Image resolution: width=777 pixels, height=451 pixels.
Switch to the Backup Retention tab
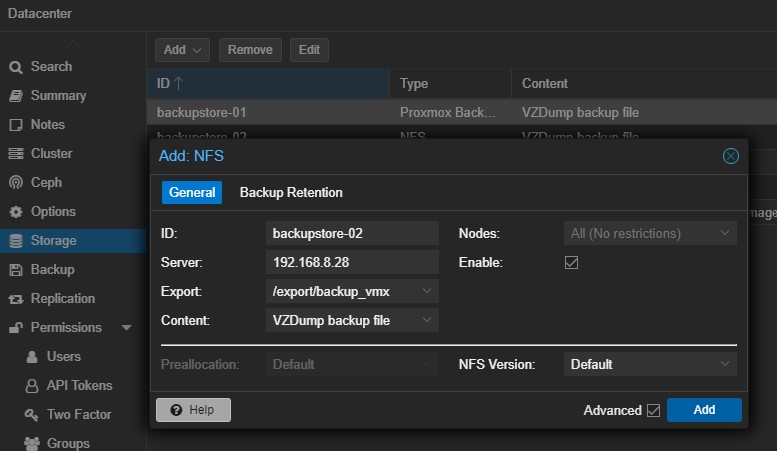coord(291,192)
